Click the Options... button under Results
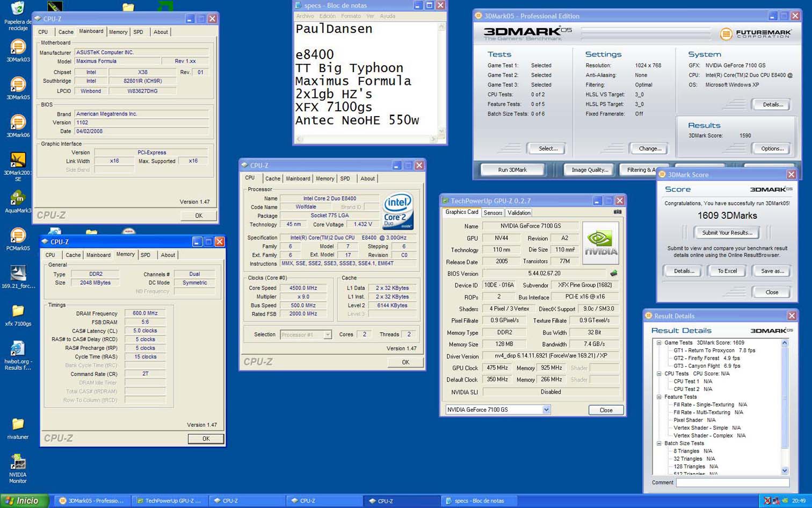The image size is (812, 508). point(772,149)
